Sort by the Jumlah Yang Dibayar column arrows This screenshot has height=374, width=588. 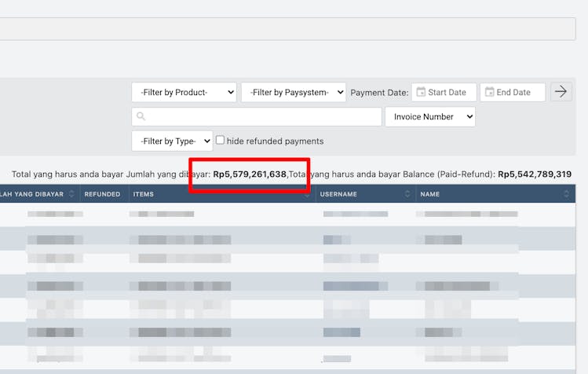(x=72, y=194)
